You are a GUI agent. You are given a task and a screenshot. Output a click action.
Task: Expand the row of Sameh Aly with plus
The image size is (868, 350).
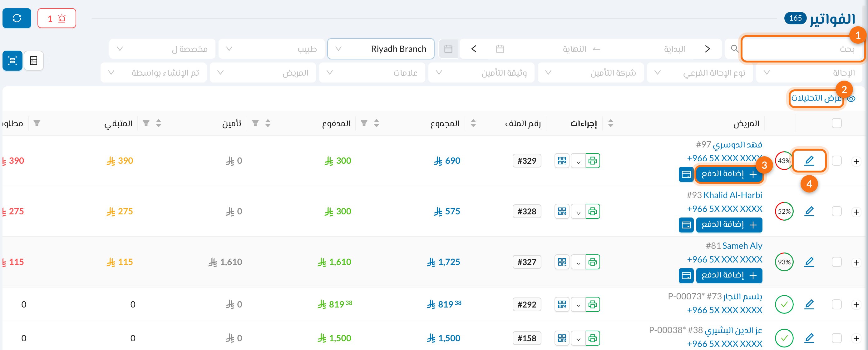(x=856, y=263)
